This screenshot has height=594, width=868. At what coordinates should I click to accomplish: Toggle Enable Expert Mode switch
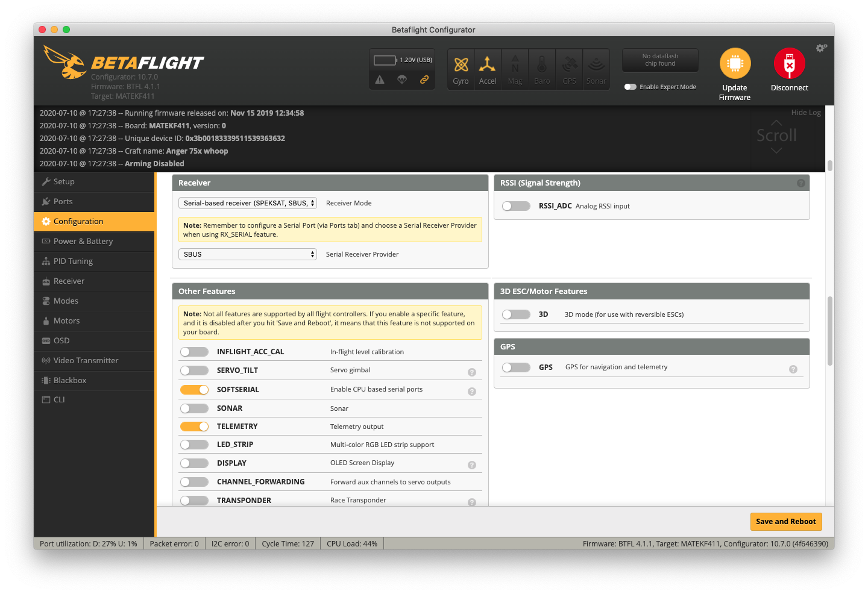[x=631, y=87]
